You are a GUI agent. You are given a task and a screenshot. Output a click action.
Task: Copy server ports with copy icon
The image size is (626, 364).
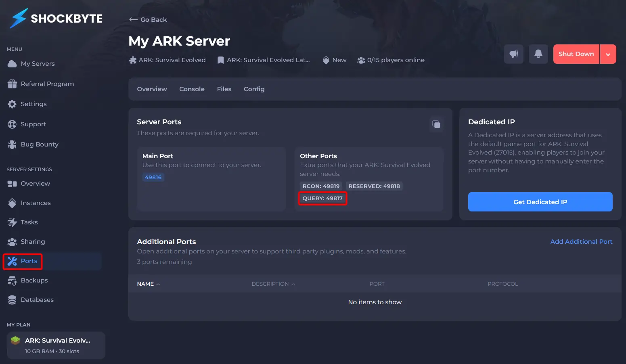click(x=436, y=124)
